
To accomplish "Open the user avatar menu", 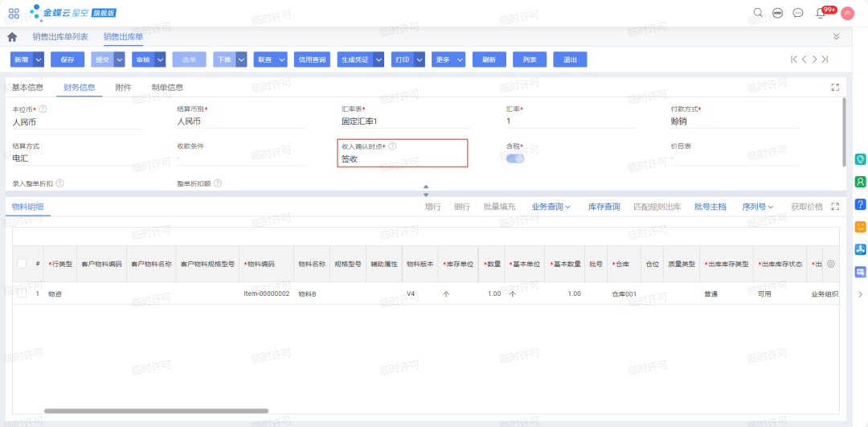I will (847, 14).
